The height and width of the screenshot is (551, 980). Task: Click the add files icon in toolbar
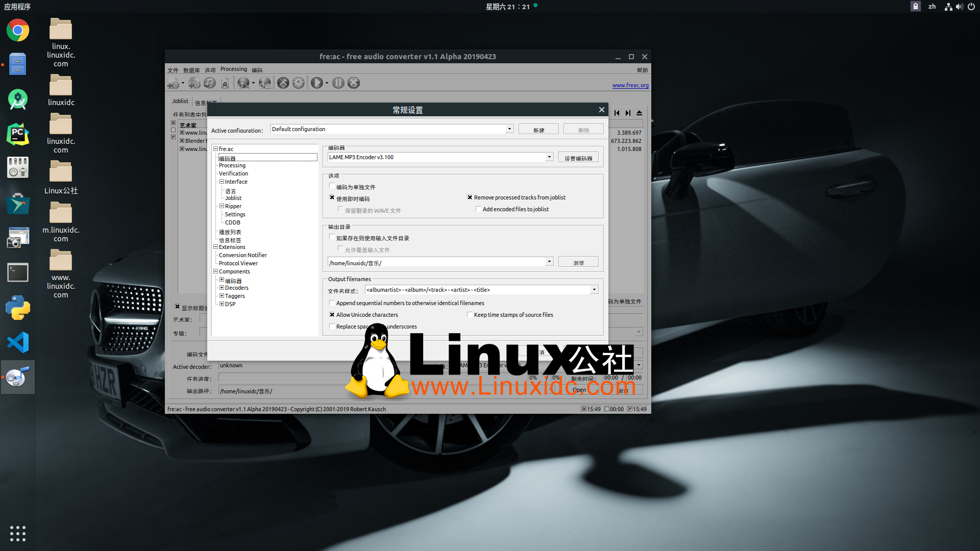174,83
